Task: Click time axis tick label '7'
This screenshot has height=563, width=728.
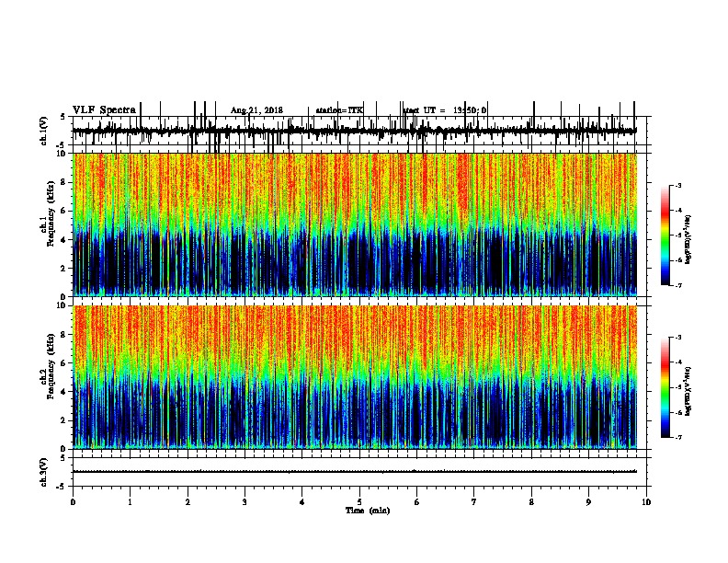Action: (x=474, y=502)
